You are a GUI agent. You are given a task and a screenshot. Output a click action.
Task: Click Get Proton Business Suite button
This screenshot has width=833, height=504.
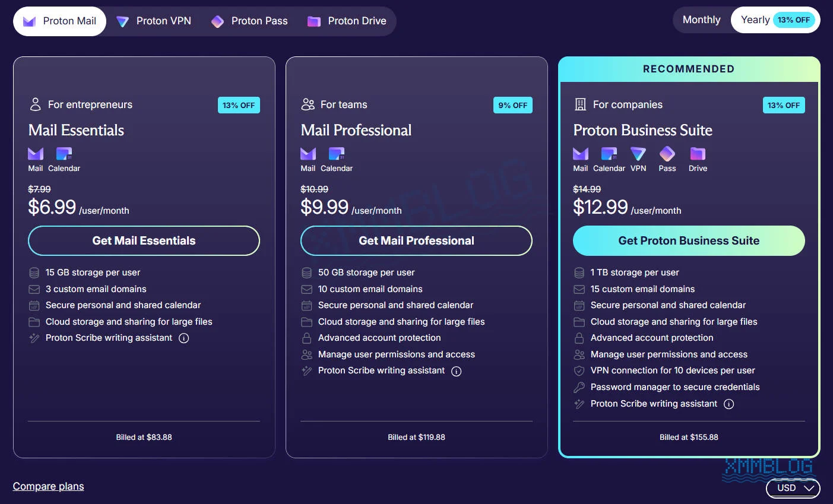point(689,240)
